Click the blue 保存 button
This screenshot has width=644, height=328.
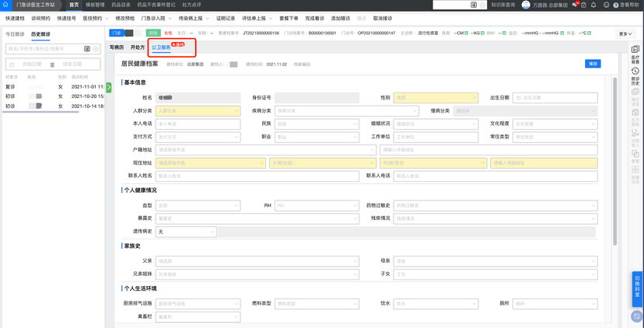pyautogui.click(x=593, y=64)
